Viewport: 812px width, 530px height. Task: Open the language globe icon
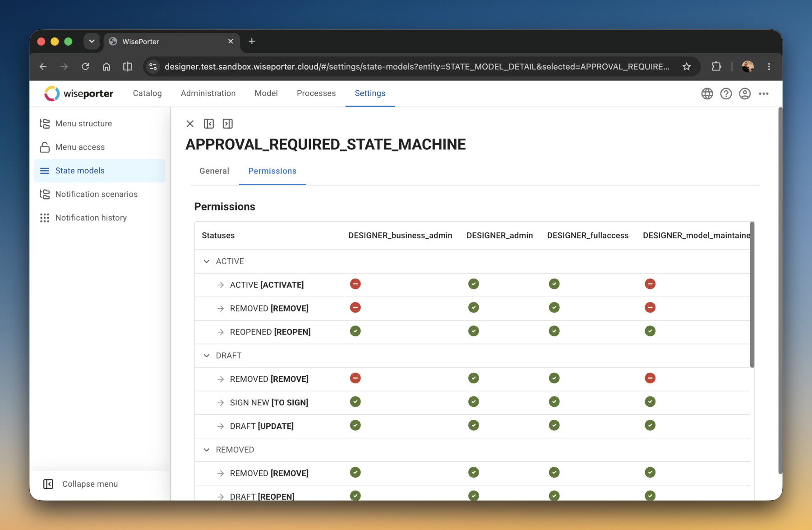pyautogui.click(x=707, y=93)
